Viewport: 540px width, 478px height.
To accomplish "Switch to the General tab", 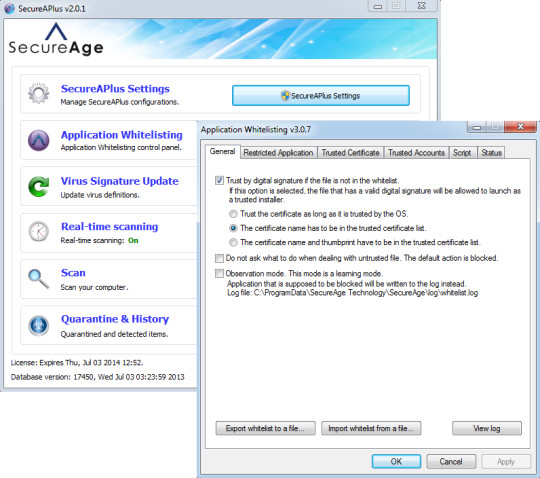I will click(222, 152).
